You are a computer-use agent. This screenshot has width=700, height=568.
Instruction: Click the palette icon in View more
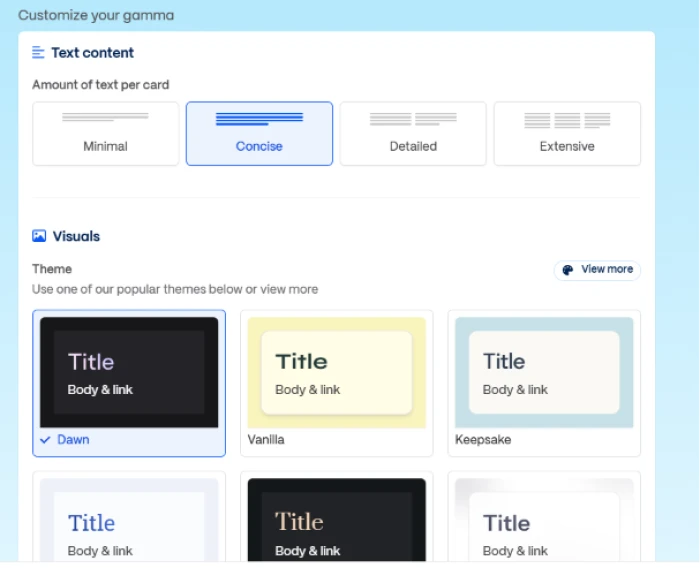pyautogui.click(x=567, y=270)
